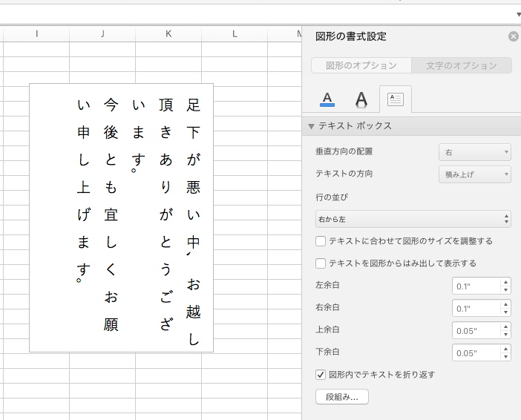
Task: Switch to the 文字のオプション tab
Action: coord(461,65)
